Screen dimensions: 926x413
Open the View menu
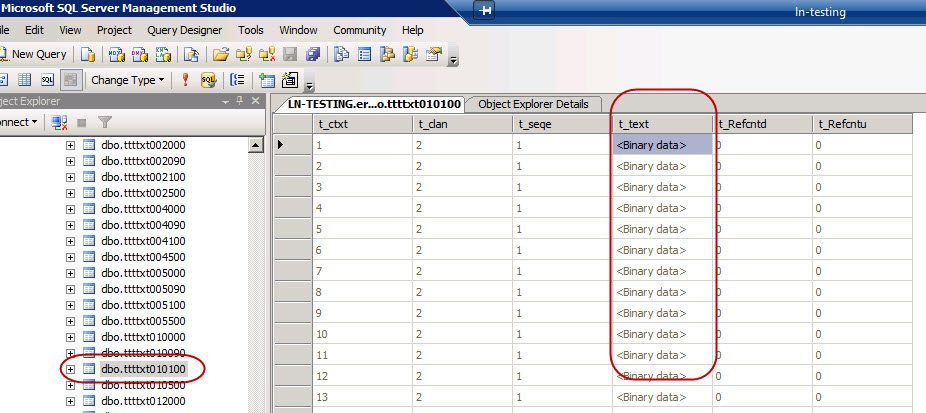coord(70,30)
